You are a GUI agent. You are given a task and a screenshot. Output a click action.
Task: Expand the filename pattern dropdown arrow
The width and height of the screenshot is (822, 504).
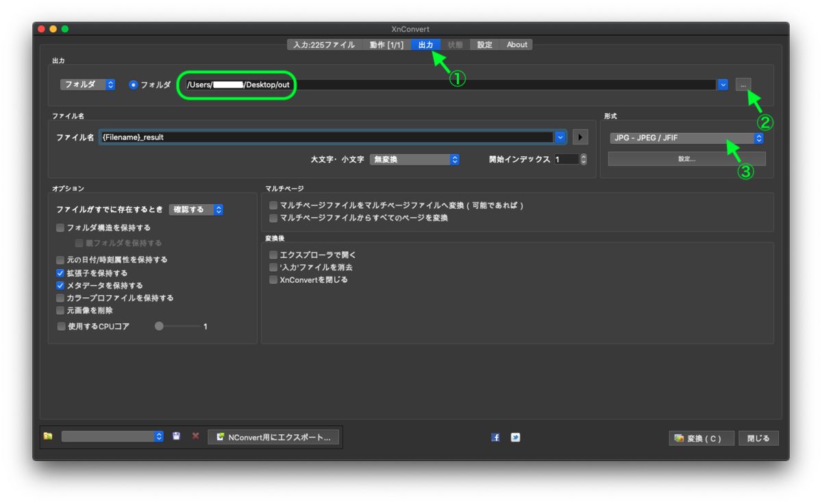(561, 137)
